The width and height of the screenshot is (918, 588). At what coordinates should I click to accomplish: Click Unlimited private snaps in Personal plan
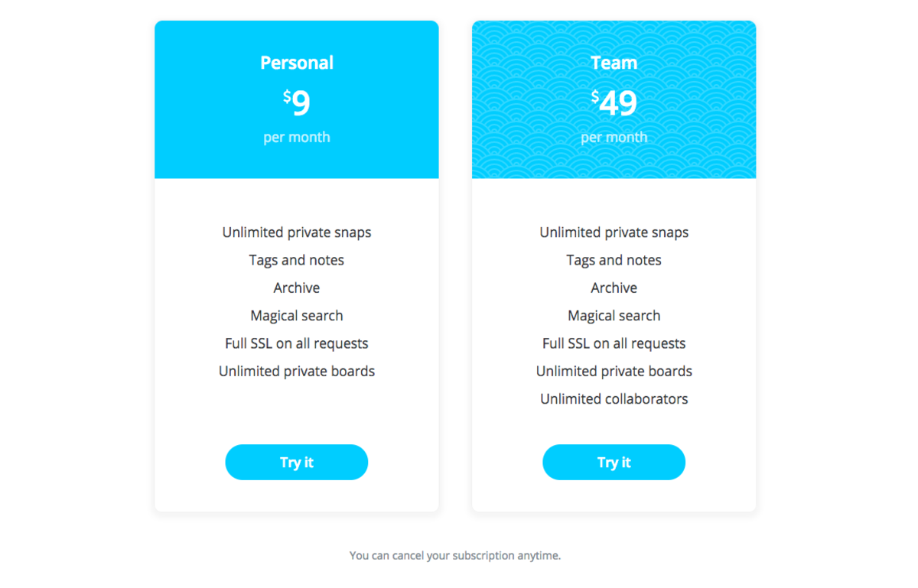tap(297, 232)
